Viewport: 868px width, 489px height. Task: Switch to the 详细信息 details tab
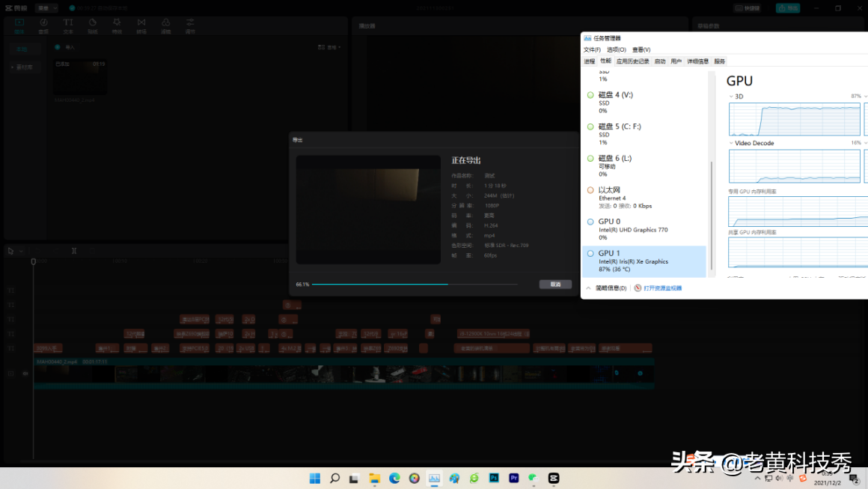697,61
